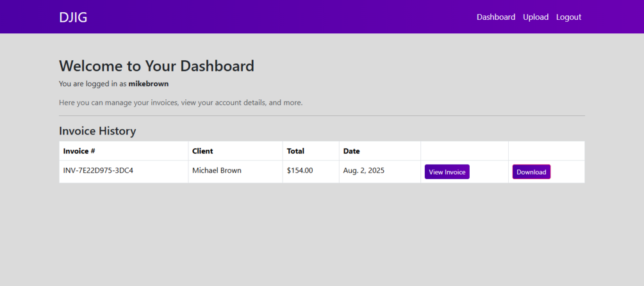
Task: Click the $154.00 total cell
Action: (x=300, y=171)
